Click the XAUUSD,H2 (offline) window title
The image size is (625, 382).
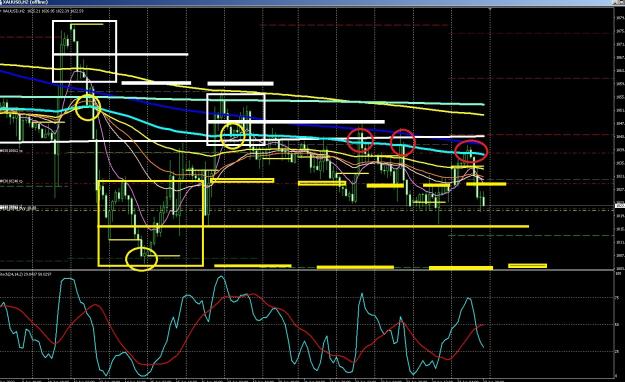[x=25, y=2]
